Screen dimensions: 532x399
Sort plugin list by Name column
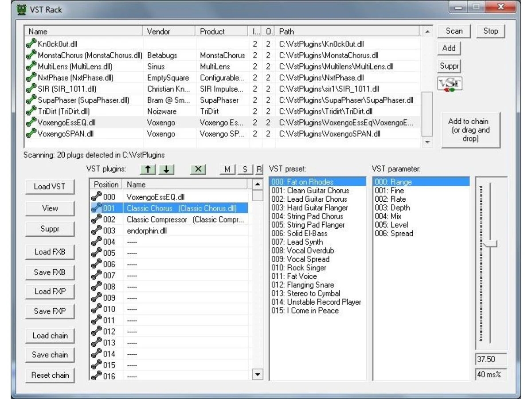pos(84,31)
